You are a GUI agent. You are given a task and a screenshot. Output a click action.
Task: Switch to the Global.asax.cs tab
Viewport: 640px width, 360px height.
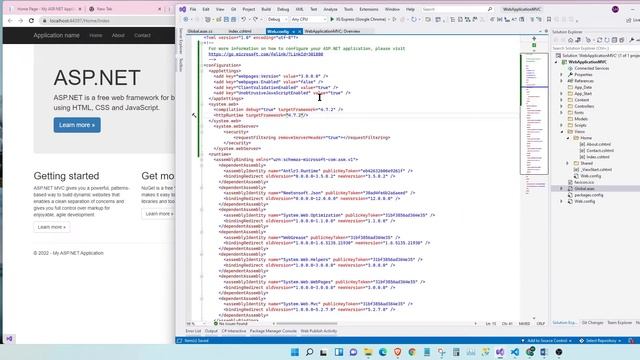(200, 31)
